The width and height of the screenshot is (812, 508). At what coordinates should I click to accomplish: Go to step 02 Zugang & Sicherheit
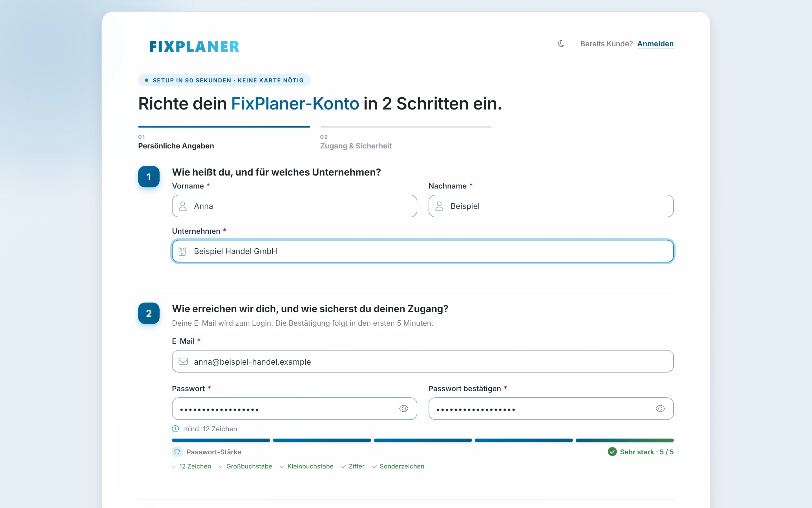(x=406, y=138)
